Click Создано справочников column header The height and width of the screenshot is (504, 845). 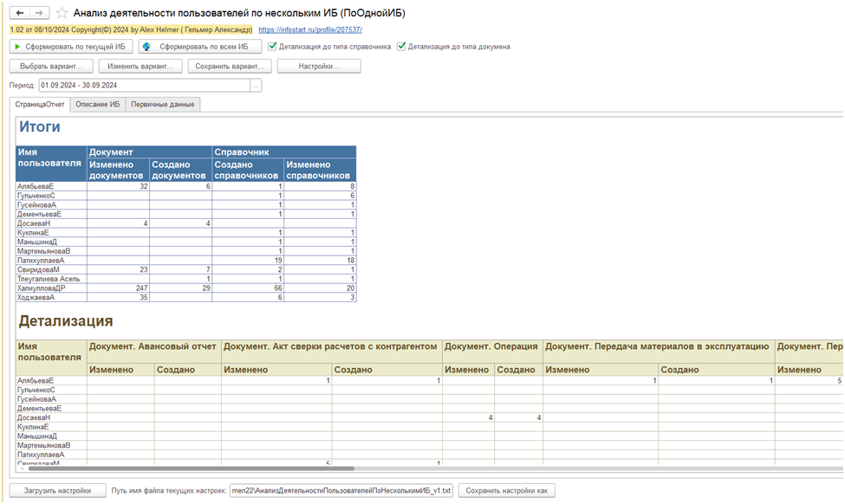coord(246,170)
